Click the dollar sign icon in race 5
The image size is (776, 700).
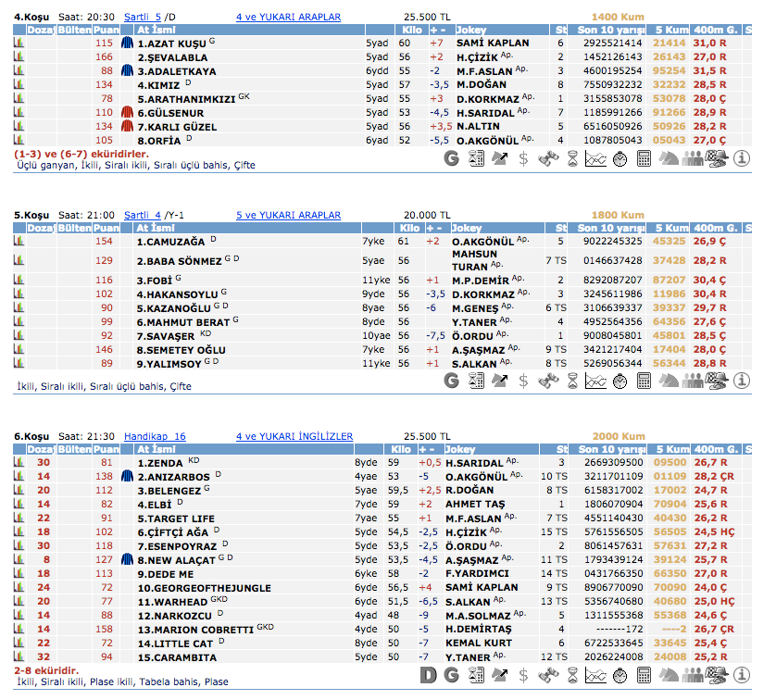coord(524,381)
